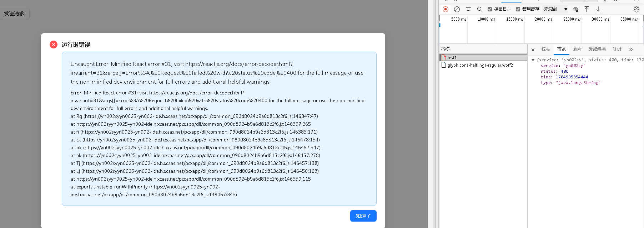Toggle the 禁用缓存 checkbox
Screen dimensions: 644x228
(518, 9)
